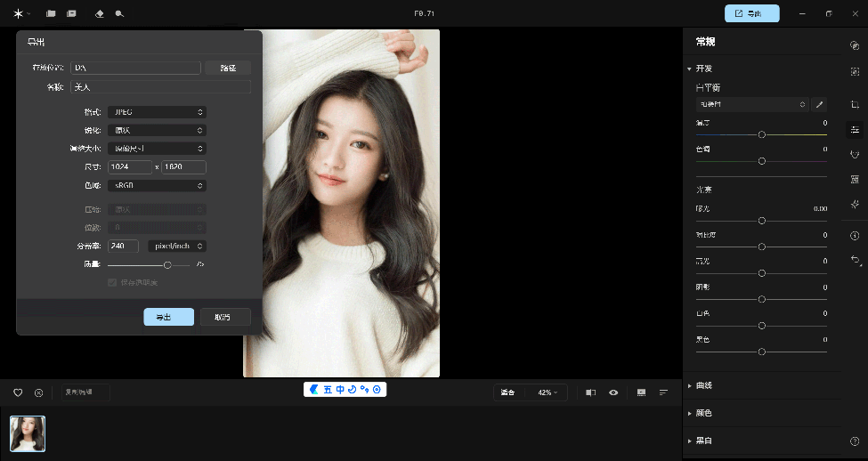Click the 适合 fit view button

(x=507, y=392)
